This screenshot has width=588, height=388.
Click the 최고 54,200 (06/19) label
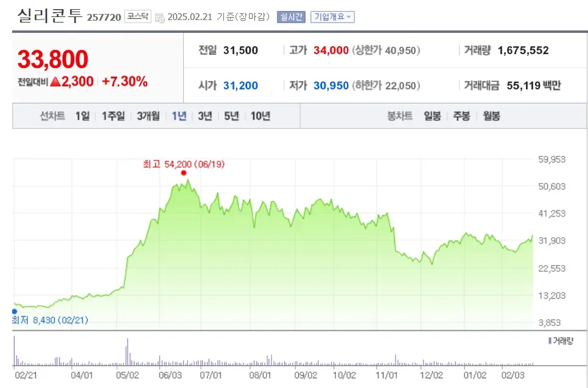(x=184, y=164)
